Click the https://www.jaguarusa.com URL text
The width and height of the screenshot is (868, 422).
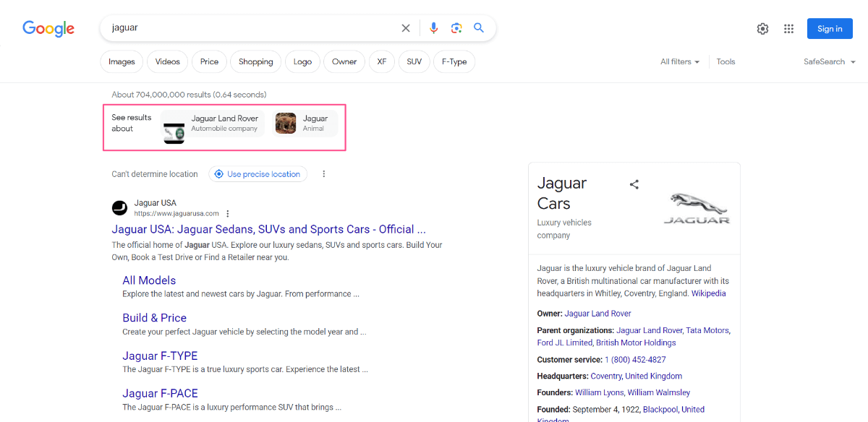click(x=176, y=213)
